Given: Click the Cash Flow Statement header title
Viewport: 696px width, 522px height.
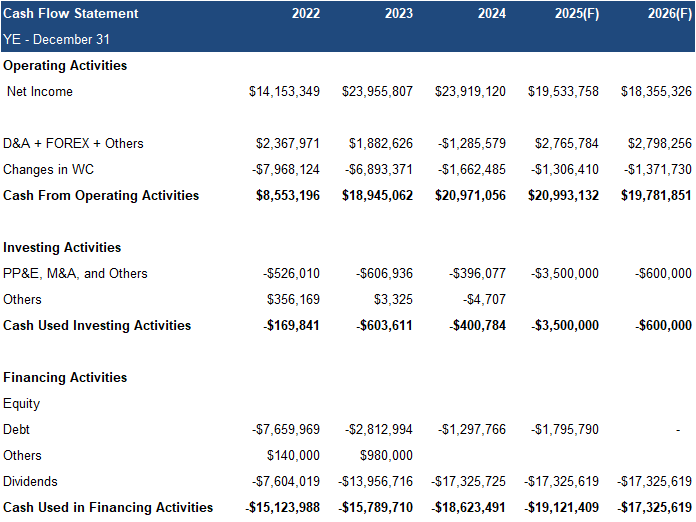Looking at the screenshot, I should [x=71, y=14].
